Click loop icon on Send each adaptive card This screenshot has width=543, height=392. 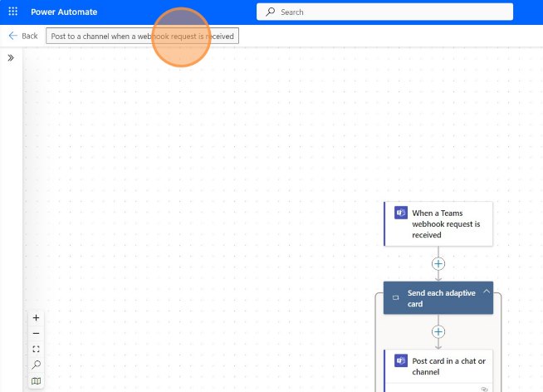396,297
